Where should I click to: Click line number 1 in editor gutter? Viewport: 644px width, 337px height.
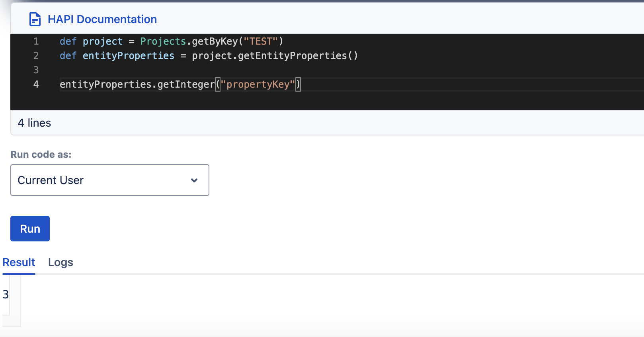[x=36, y=41]
